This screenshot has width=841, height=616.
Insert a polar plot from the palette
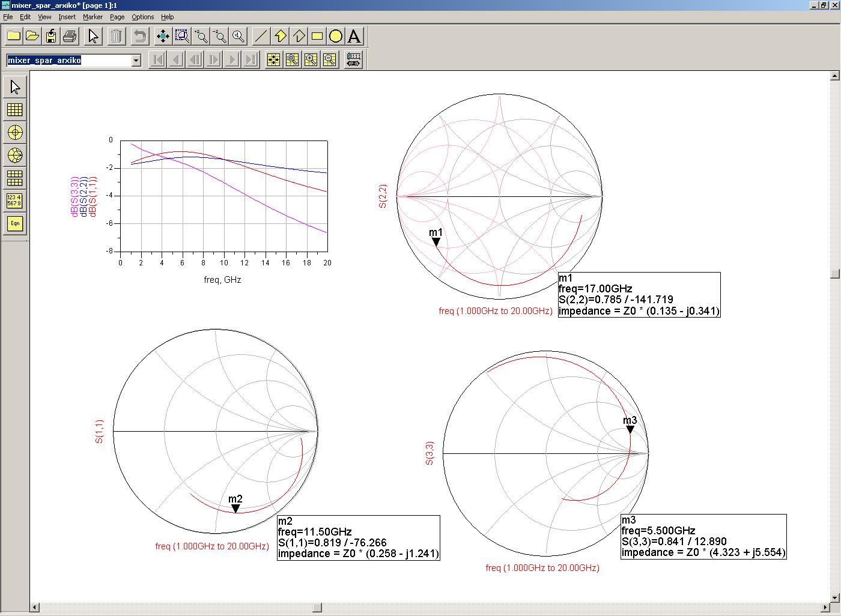click(15, 133)
